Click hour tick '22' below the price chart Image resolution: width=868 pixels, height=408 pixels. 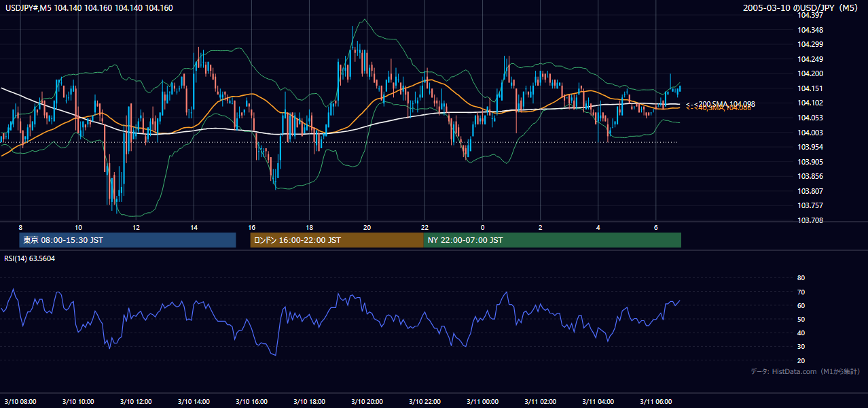[424, 227]
